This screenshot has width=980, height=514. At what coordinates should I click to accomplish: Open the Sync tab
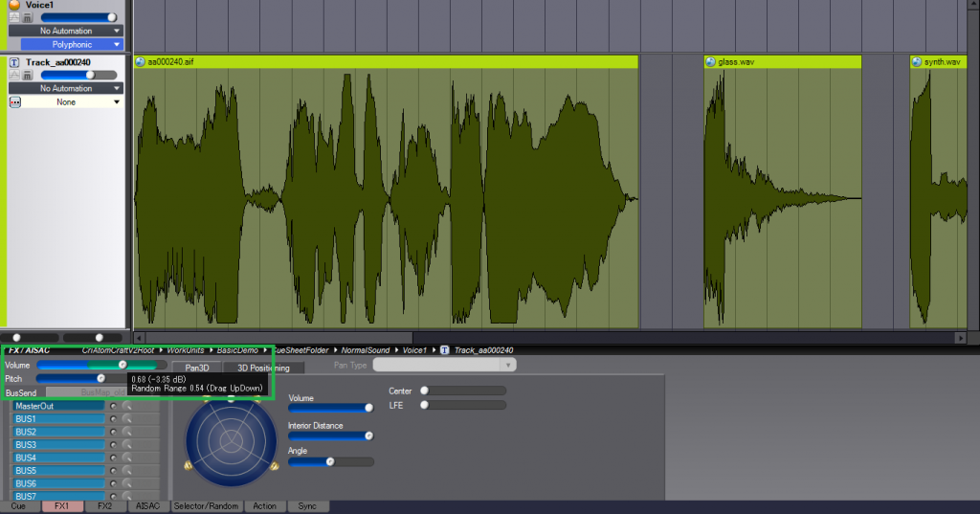coord(307,506)
